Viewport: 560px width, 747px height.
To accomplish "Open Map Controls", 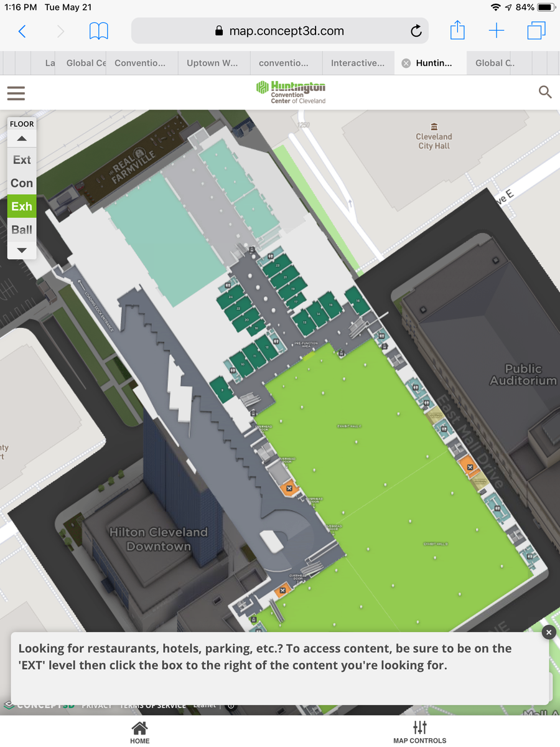I will coord(420,732).
